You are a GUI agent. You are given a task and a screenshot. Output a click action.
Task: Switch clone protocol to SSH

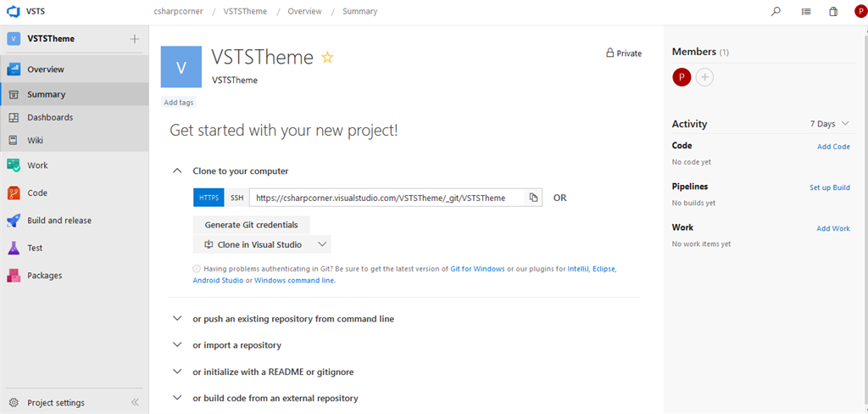tap(236, 198)
